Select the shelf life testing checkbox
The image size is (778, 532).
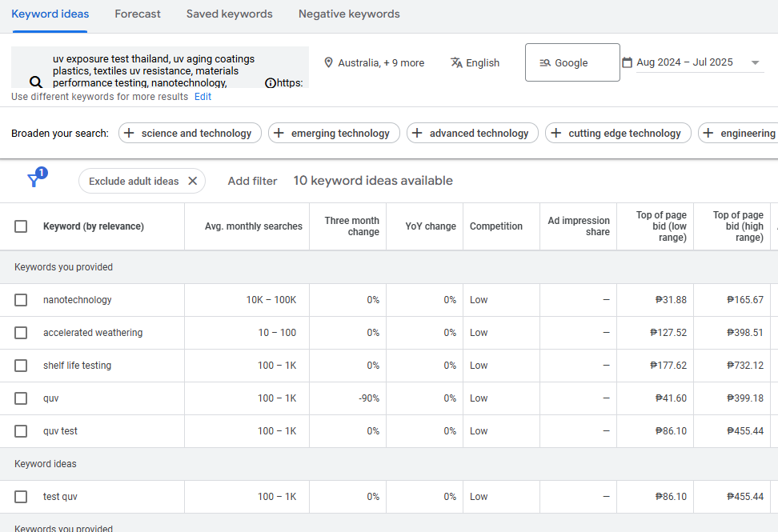21,366
